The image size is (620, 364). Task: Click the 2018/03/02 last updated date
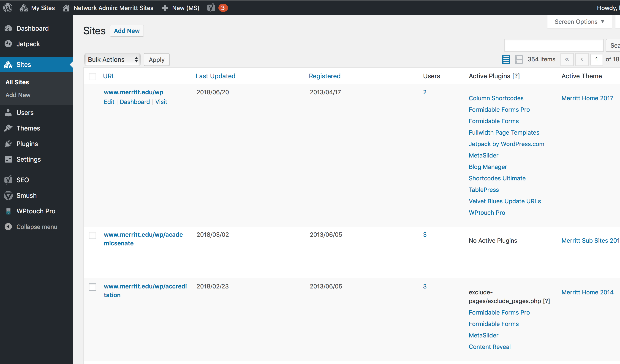pos(212,235)
